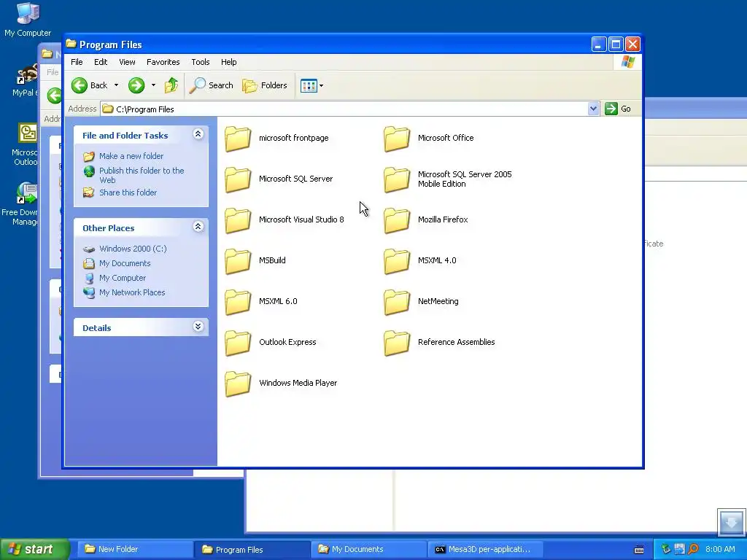
Task: Go to Windows 2000 (C:) drive
Action: 133,249
